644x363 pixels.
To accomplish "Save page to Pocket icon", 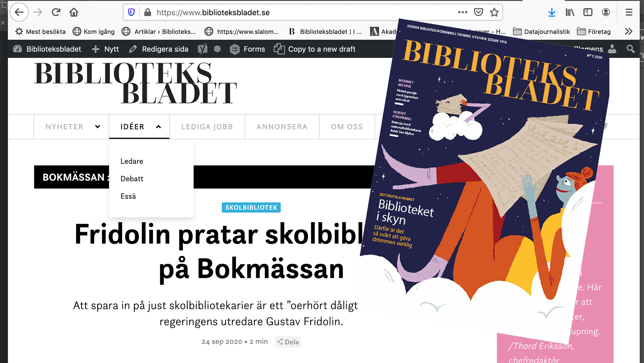I will (x=478, y=12).
